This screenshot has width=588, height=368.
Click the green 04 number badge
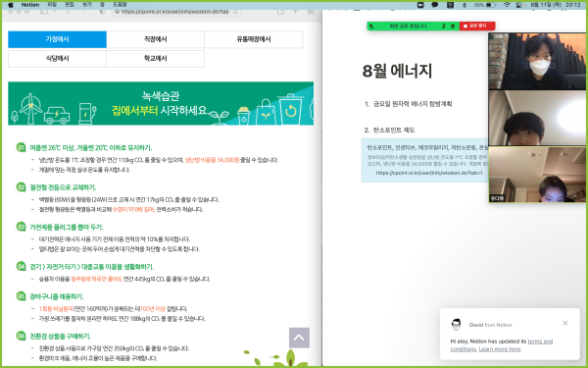point(21,266)
